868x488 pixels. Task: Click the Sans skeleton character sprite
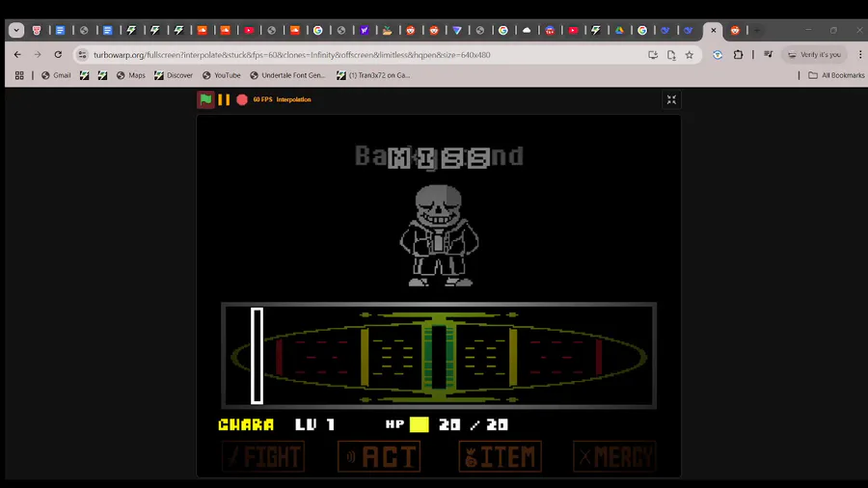coord(440,235)
